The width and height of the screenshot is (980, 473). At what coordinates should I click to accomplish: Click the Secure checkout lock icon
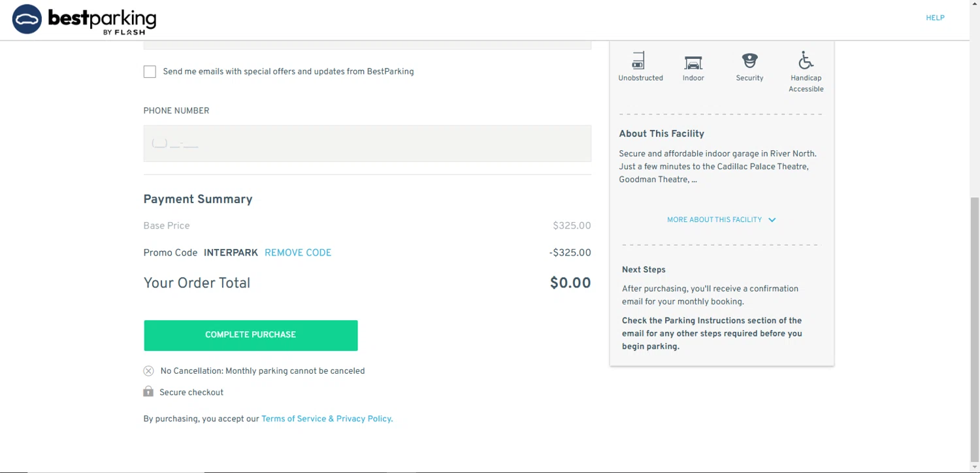pos(148,392)
